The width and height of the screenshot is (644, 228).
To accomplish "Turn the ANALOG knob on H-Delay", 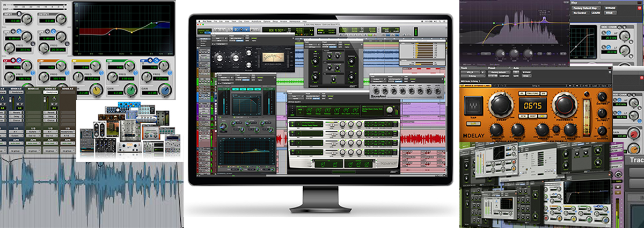I will click(x=602, y=131).
